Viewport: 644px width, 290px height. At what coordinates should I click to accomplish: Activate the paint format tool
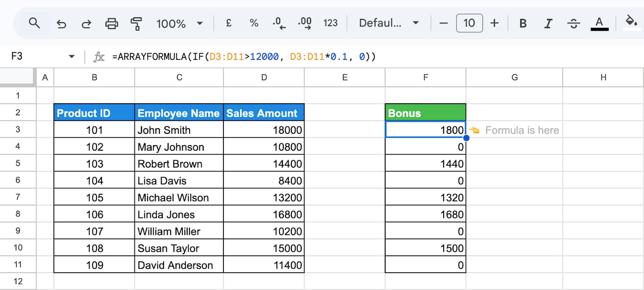[x=137, y=23]
